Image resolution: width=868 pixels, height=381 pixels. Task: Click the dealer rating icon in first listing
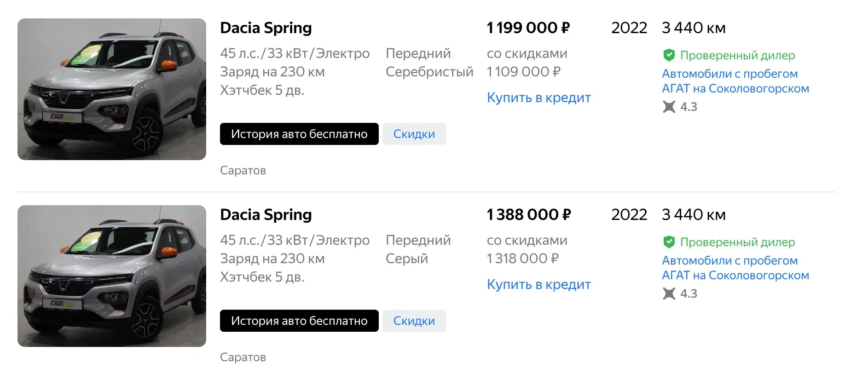point(669,107)
